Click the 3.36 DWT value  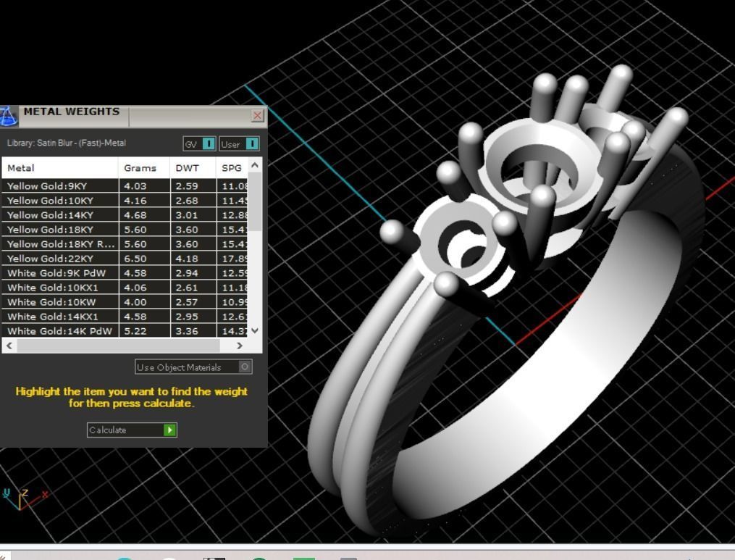click(x=187, y=330)
